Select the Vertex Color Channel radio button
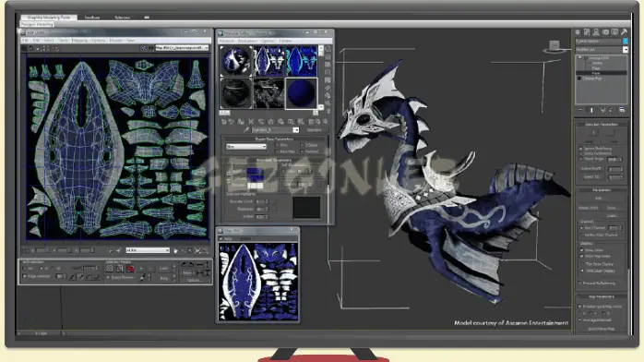The image size is (644, 362). click(581, 235)
